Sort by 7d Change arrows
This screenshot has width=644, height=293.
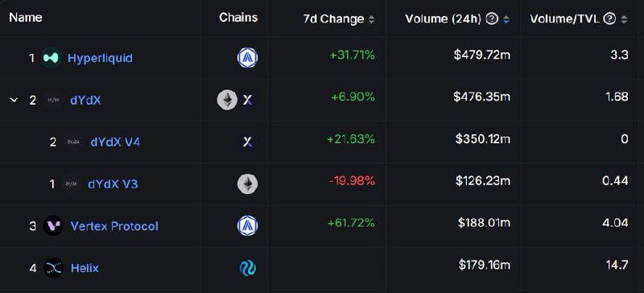tap(371, 19)
